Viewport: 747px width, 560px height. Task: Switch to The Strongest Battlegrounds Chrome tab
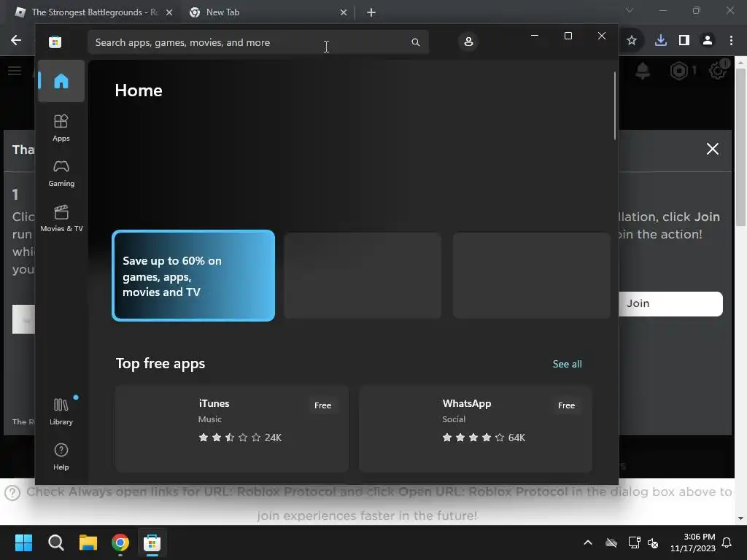[94, 12]
